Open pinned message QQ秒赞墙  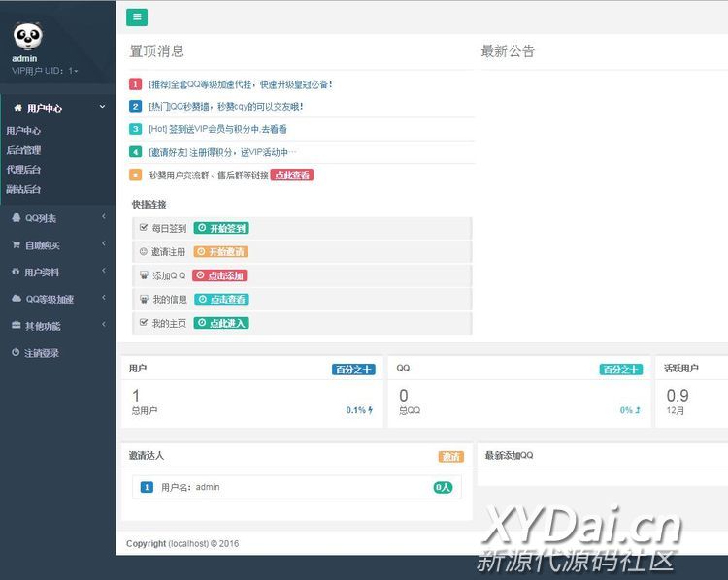pyautogui.click(x=225, y=107)
